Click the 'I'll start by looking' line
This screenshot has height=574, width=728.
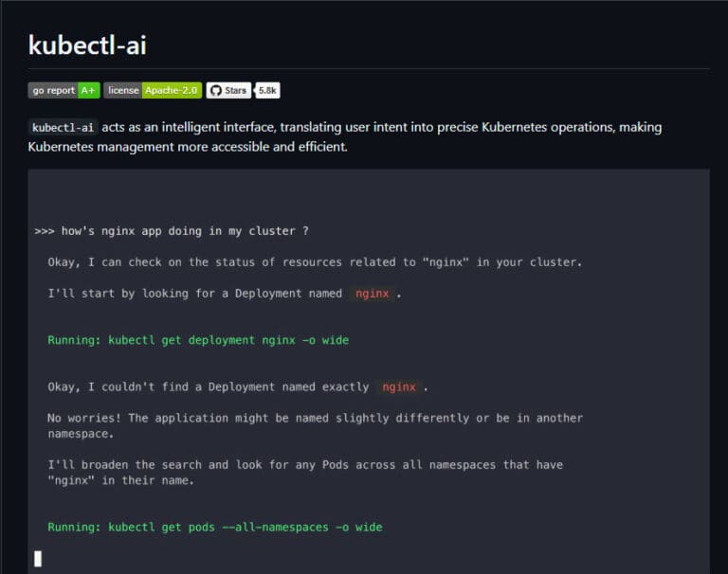click(x=195, y=294)
